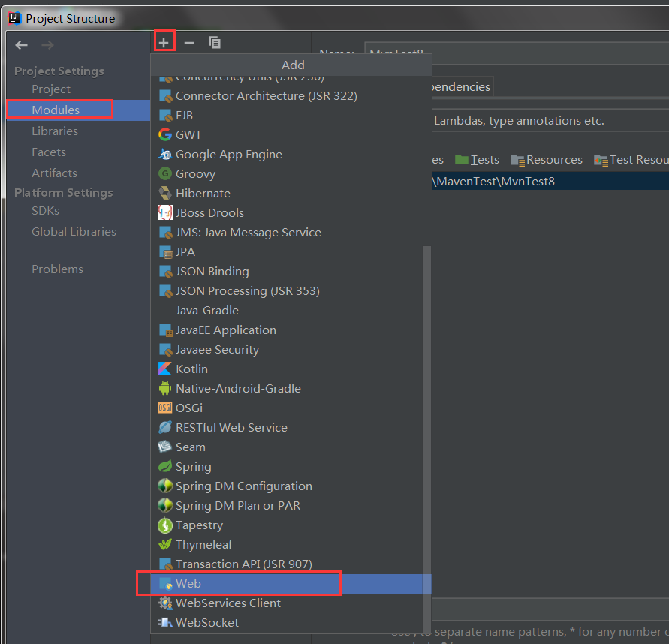
Task: Click the Tapestry icon
Action: 165,525
